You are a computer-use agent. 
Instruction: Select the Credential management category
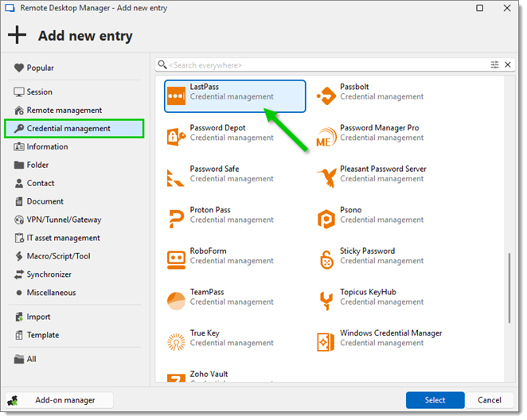click(75, 128)
